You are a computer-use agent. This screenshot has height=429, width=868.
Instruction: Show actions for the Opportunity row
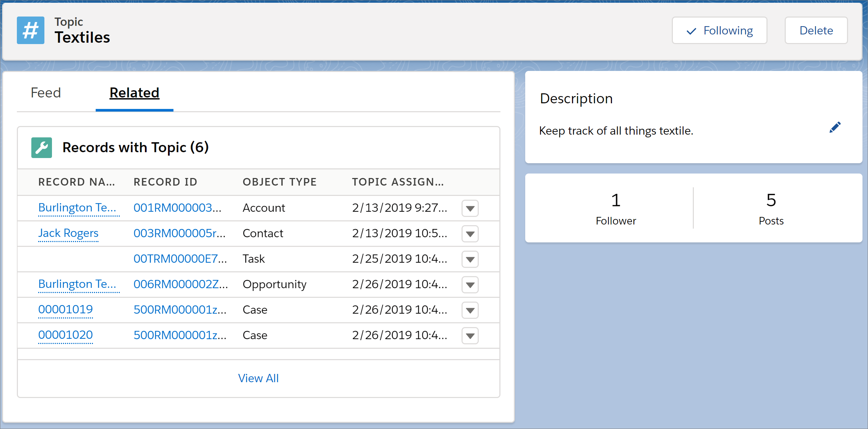(x=470, y=285)
